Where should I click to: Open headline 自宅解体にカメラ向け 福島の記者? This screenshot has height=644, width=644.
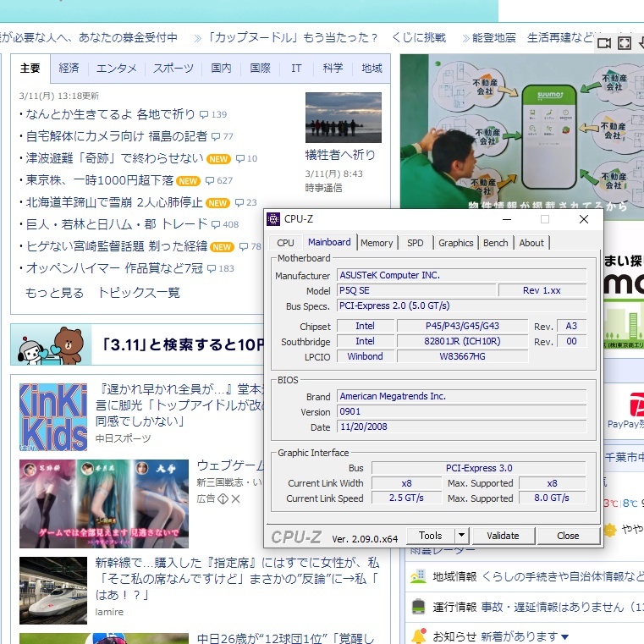click(x=117, y=136)
